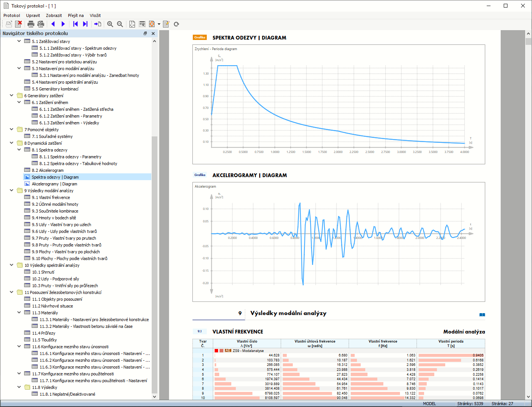The image size is (532, 407).
Task: Open the Zobrazit menu
Action: [54, 15]
